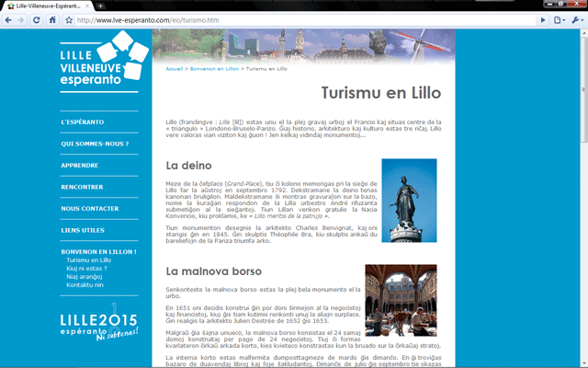This screenshot has height=368, width=588.
Task: Open the browser home page icon
Action: pos(52,20)
